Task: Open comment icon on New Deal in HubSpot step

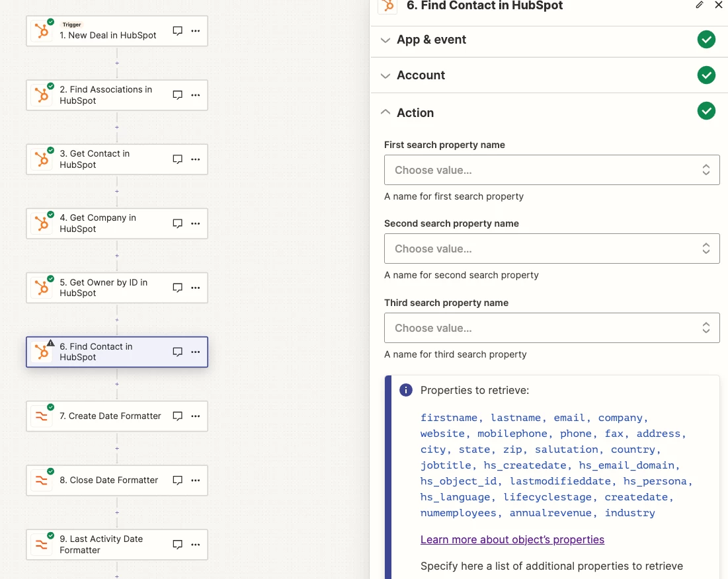Action: [177, 30]
